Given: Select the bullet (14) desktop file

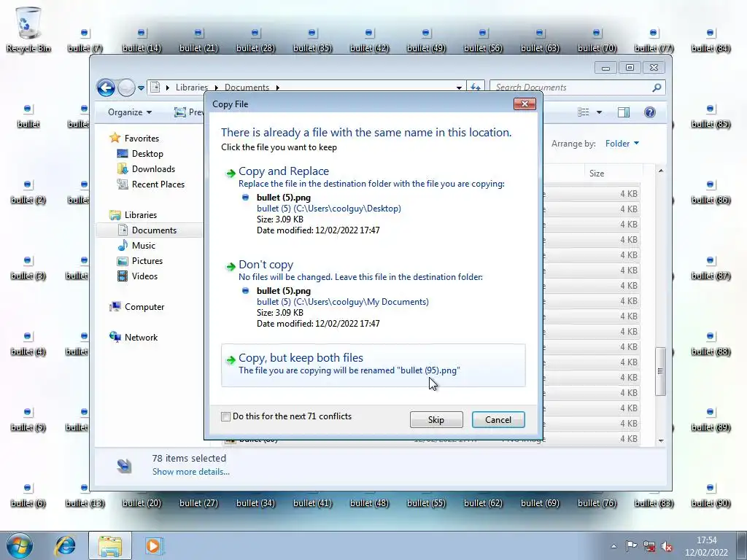Looking at the screenshot, I should pos(142,40).
